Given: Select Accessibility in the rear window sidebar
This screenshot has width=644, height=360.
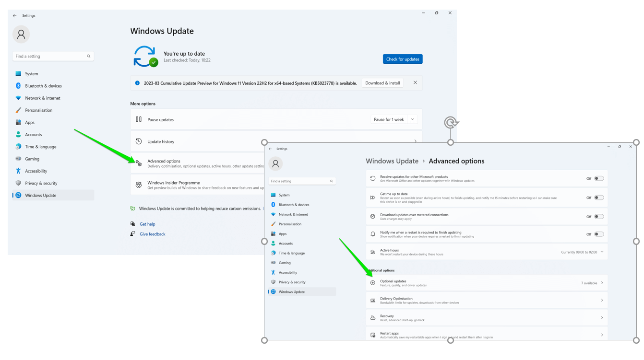Looking at the screenshot, I should 53,171.
